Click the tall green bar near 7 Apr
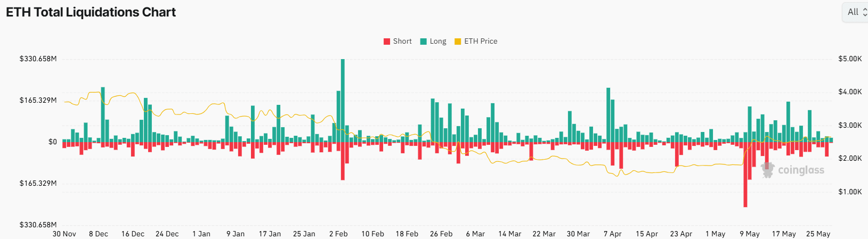Image resolution: width=868 pixels, height=239 pixels. coord(608,115)
